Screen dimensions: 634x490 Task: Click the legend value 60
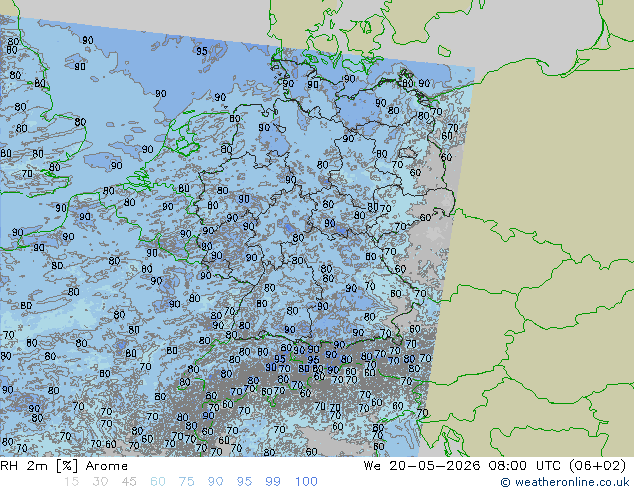(x=158, y=482)
